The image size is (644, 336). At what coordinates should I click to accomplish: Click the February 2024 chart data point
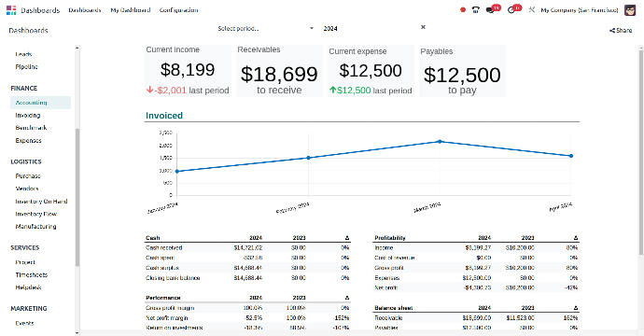pyautogui.click(x=308, y=158)
